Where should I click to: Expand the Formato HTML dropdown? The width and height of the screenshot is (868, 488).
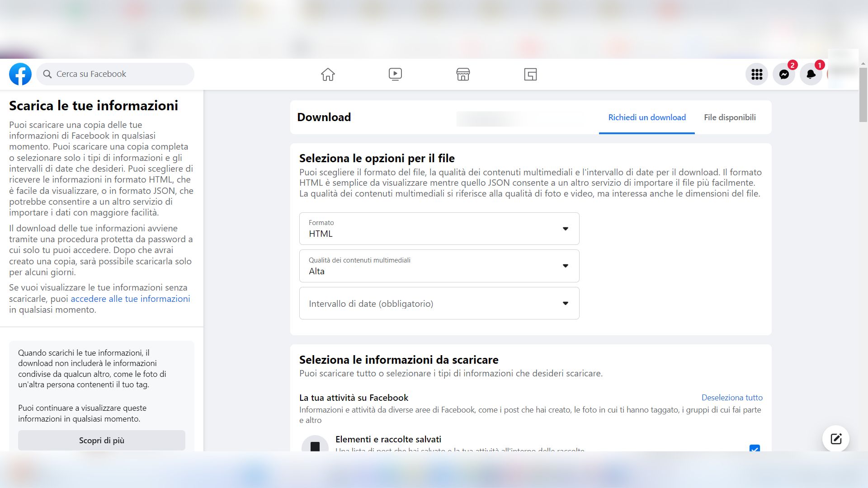click(439, 229)
